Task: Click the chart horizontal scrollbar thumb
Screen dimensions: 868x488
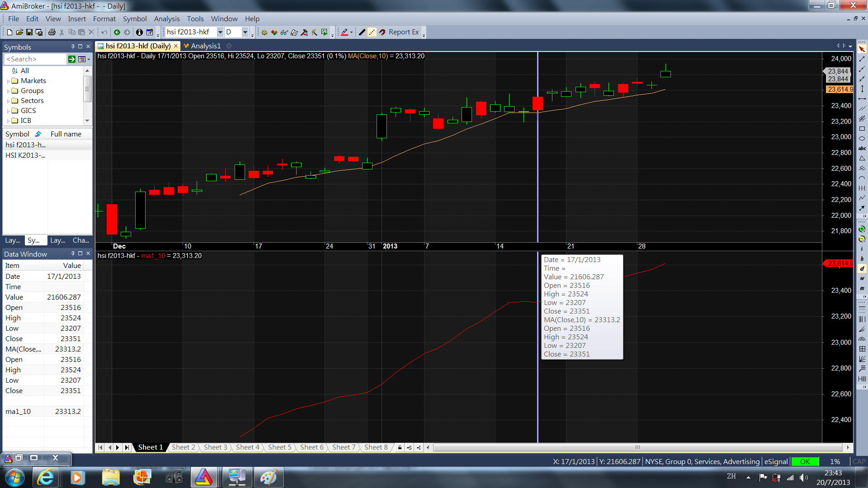Action: 637,447
